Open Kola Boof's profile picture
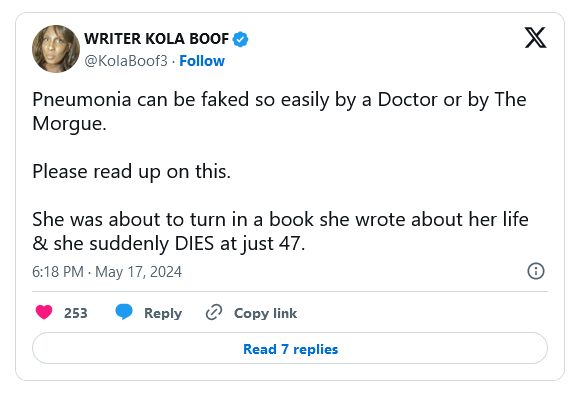The height and width of the screenshot is (396, 574). [56, 49]
